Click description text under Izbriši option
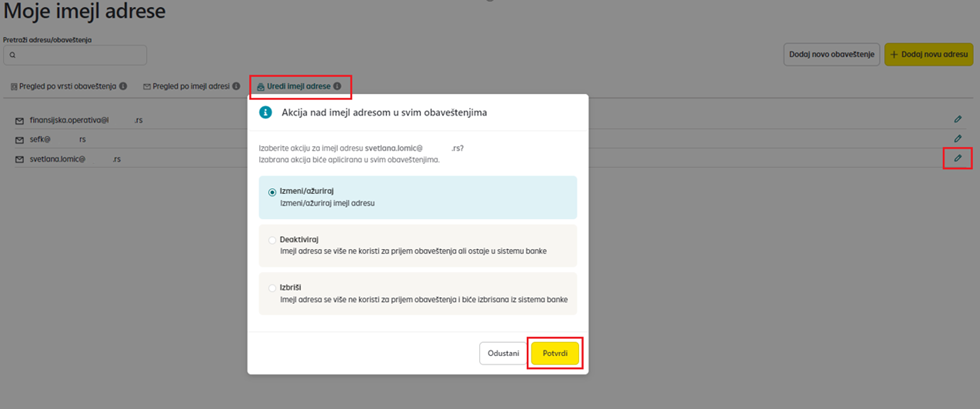 tap(424, 300)
